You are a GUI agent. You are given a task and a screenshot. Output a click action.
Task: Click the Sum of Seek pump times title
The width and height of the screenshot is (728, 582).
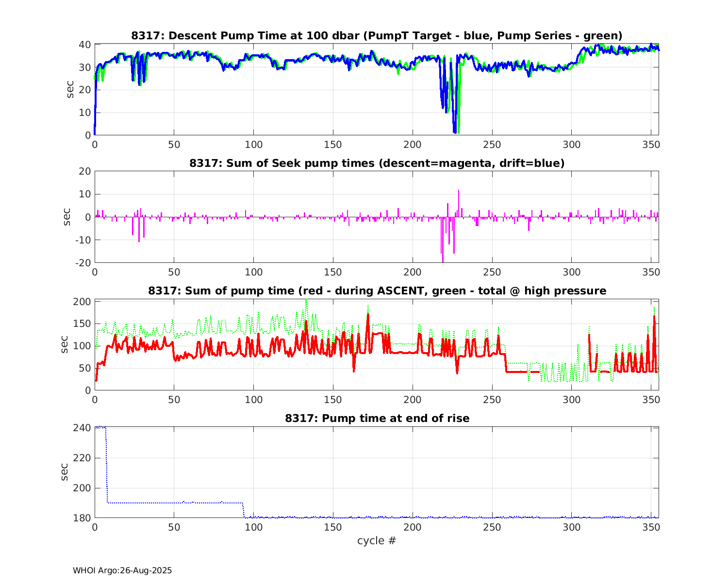(x=377, y=163)
